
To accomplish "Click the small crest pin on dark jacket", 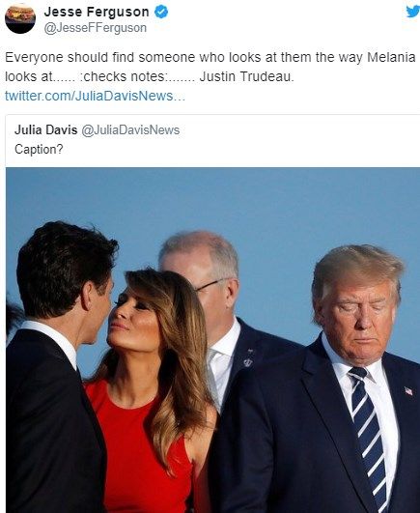I will pyautogui.click(x=248, y=360).
